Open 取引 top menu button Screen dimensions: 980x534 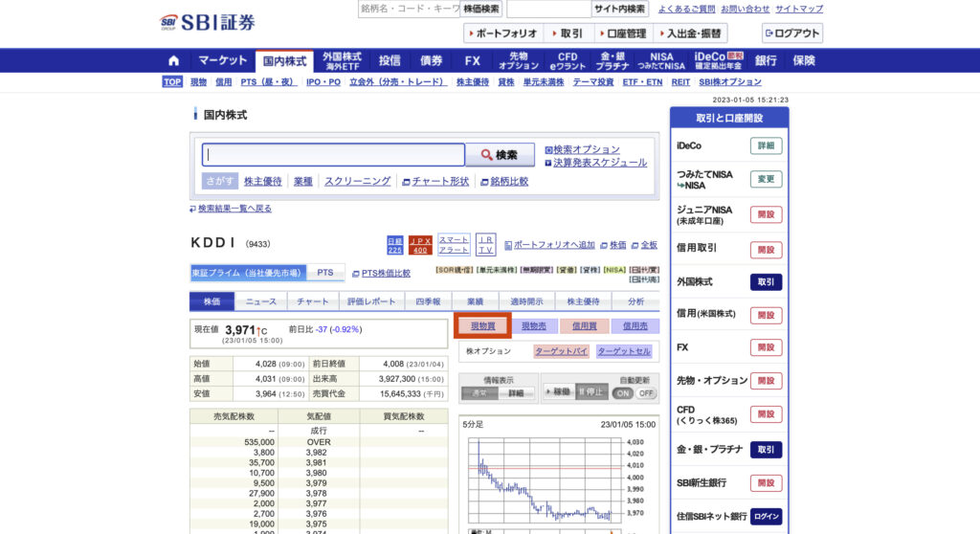(568, 33)
